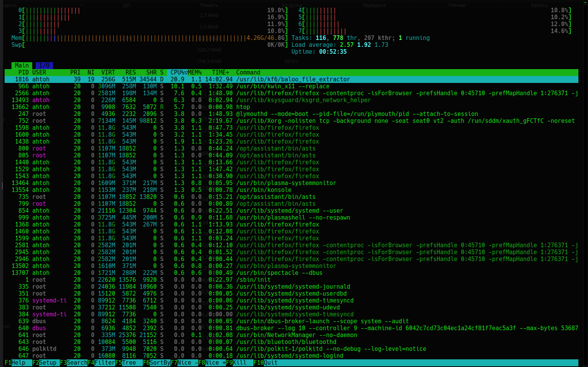The image size is (588, 367).
Task: Click the CPU 0 usage meter
Action: coord(153,10)
